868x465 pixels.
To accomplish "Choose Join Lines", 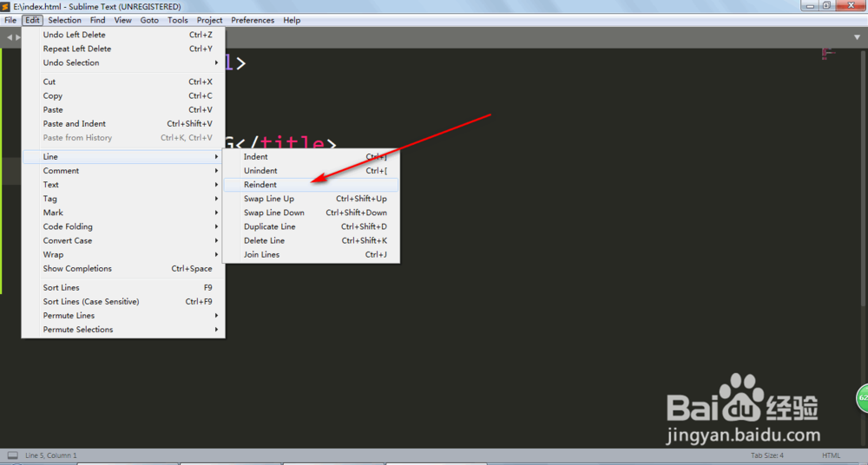I will click(x=311, y=255).
